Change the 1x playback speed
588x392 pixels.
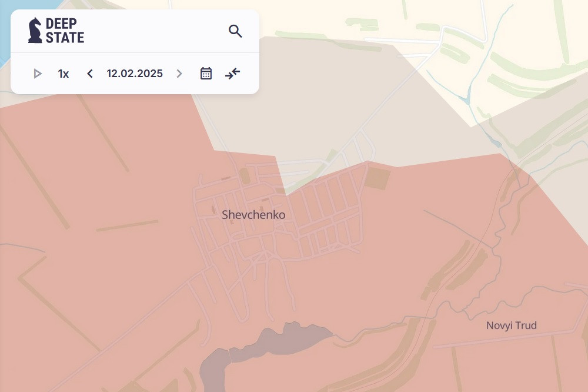point(63,74)
